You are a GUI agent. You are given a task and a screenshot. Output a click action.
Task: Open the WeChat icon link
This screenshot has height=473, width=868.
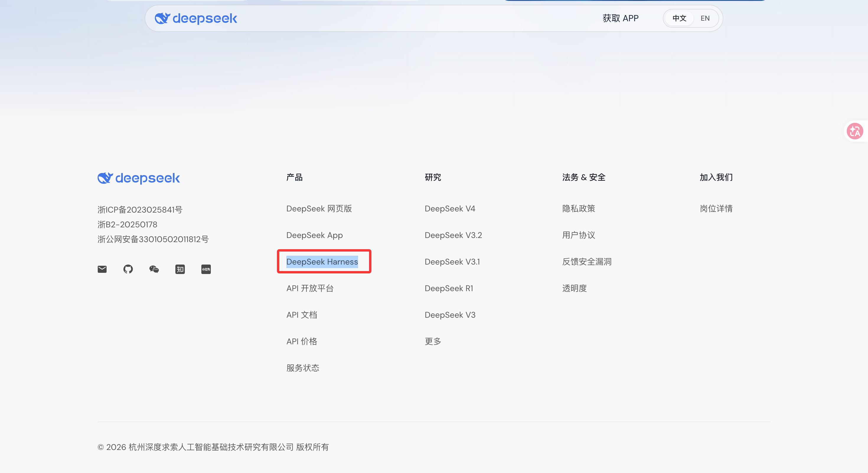click(154, 269)
